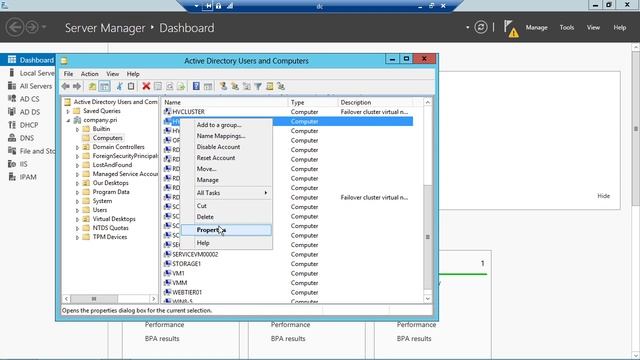
Task: Expand the LostAndFound node
Action: 77,165
